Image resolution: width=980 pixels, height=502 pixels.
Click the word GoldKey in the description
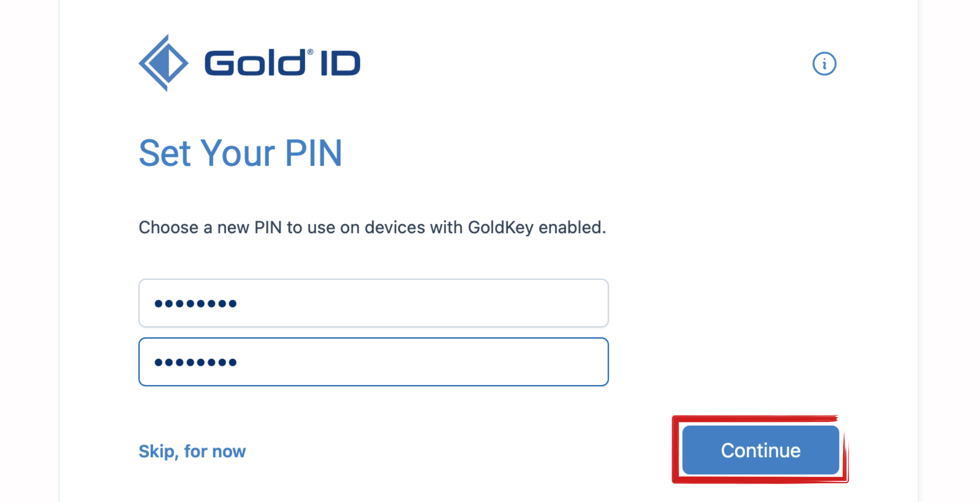pos(501,228)
